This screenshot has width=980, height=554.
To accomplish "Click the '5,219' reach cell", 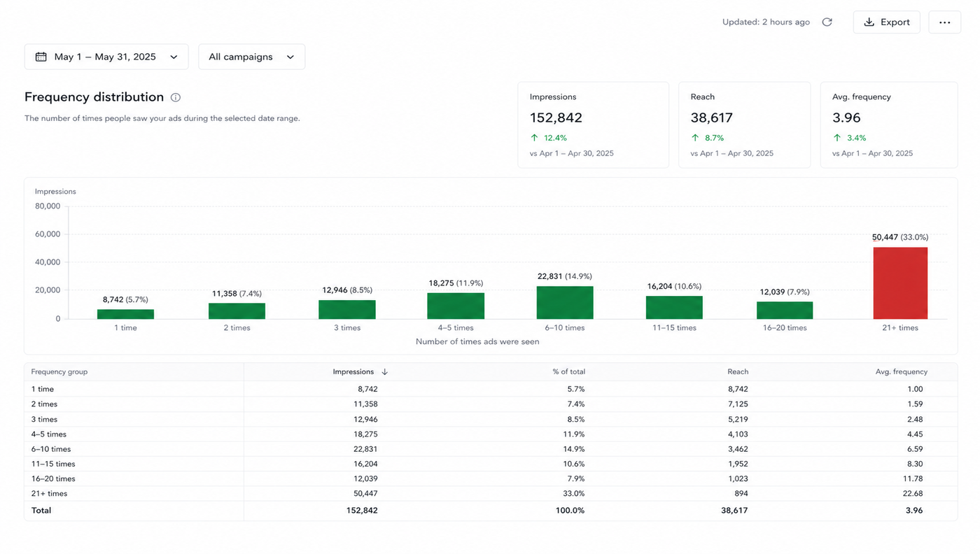I will point(737,420).
